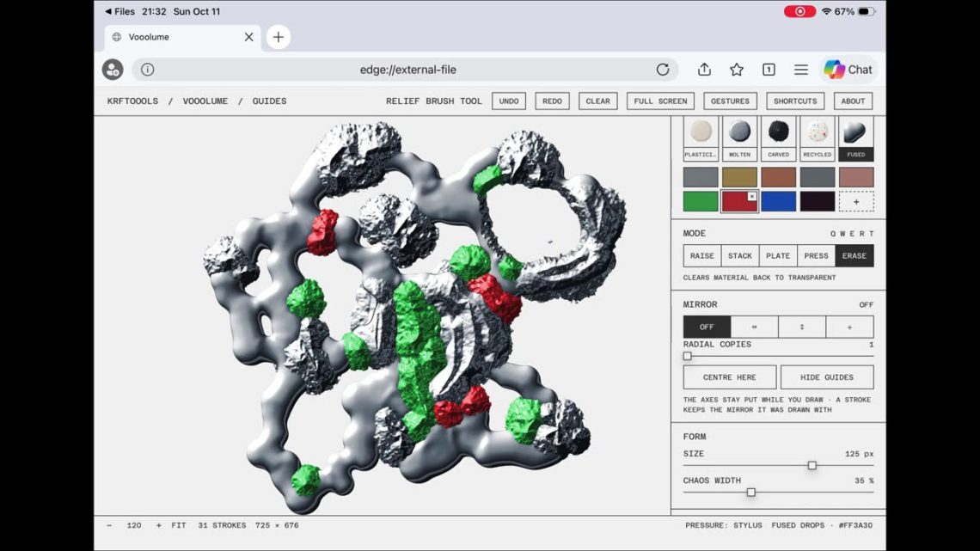Enable horizontal mirror
The image size is (980, 551).
[x=755, y=327]
